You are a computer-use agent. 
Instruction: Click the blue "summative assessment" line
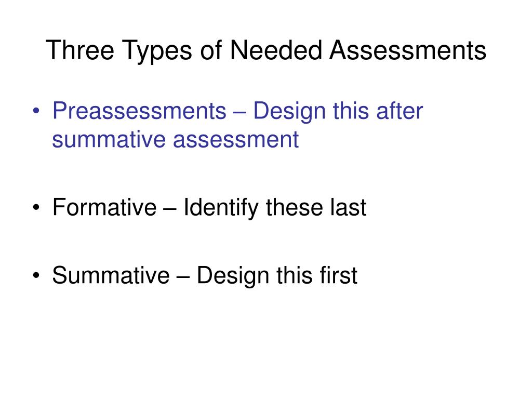coord(176,139)
